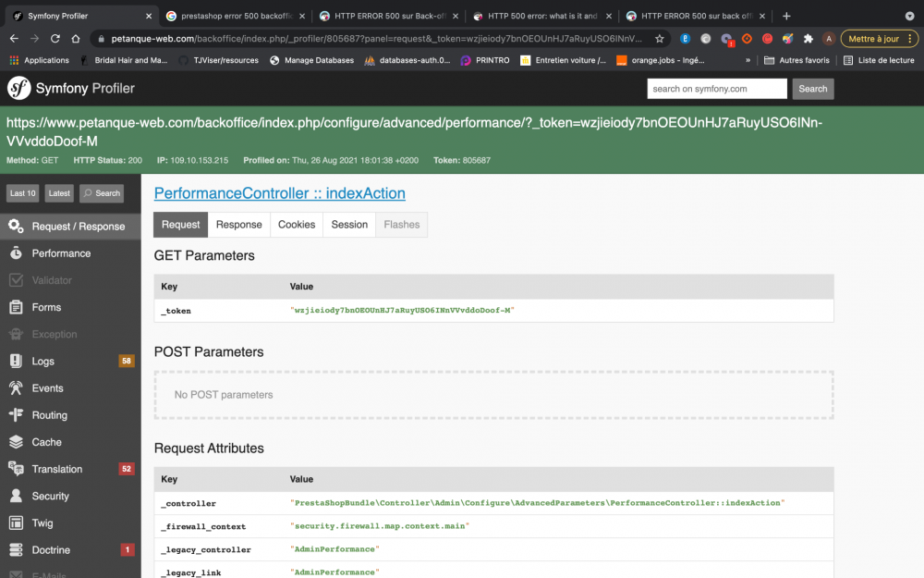Focus the search on symfony.com field
Image resolution: width=924 pixels, height=578 pixels.
click(717, 89)
